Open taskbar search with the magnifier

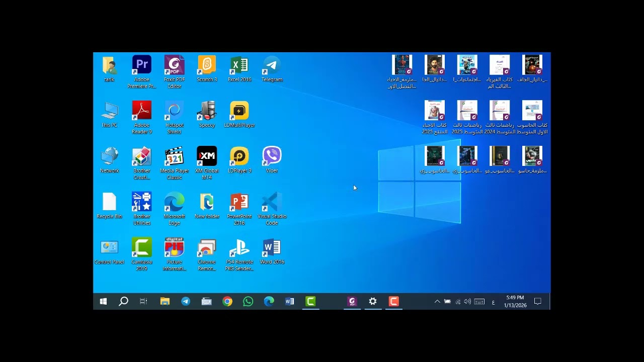123,301
